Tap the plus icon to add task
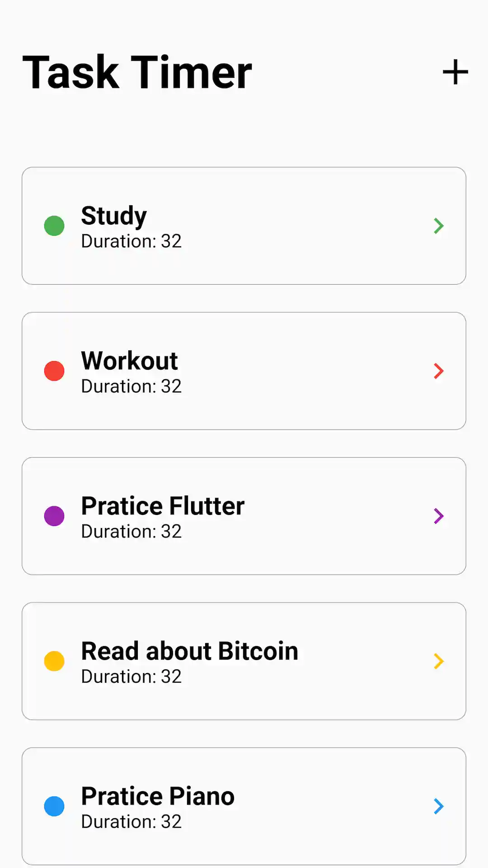The image size is (488, 868). (x=455, y=72)
